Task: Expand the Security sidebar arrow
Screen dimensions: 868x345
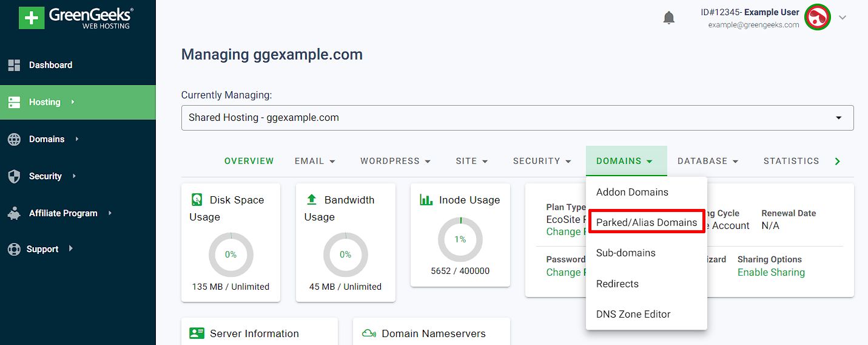Action: tap(74, 176)
